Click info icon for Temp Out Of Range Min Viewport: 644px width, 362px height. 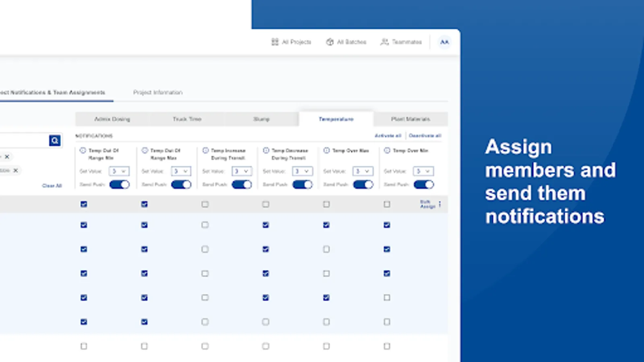(x=83, y=150)
